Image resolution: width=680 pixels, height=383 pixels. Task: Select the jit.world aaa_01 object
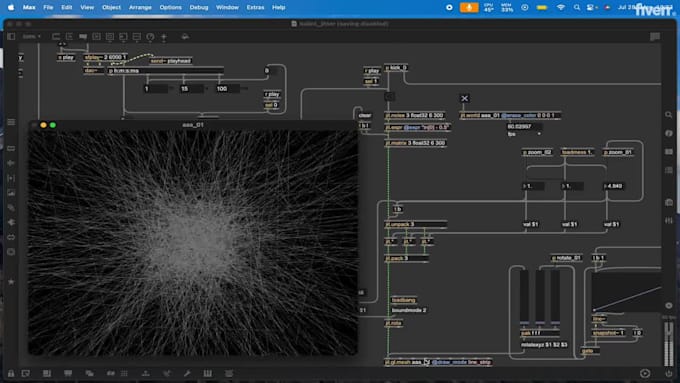point(510,115)
